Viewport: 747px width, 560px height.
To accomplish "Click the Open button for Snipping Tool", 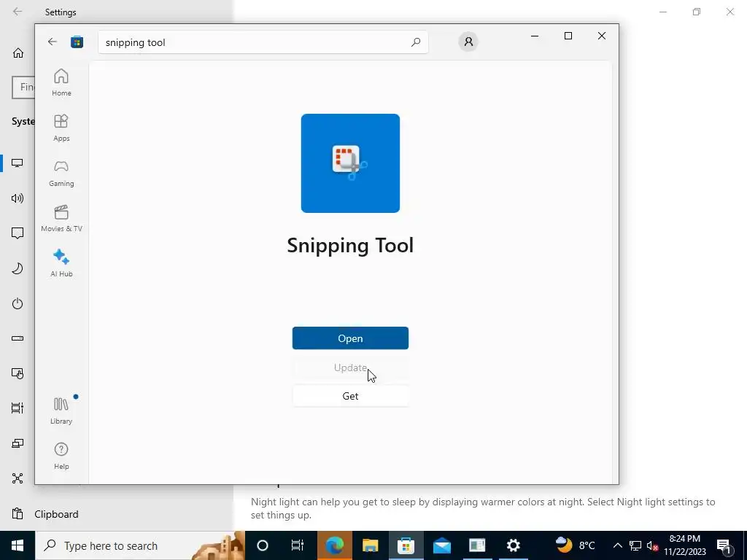I will click(350, 338).
